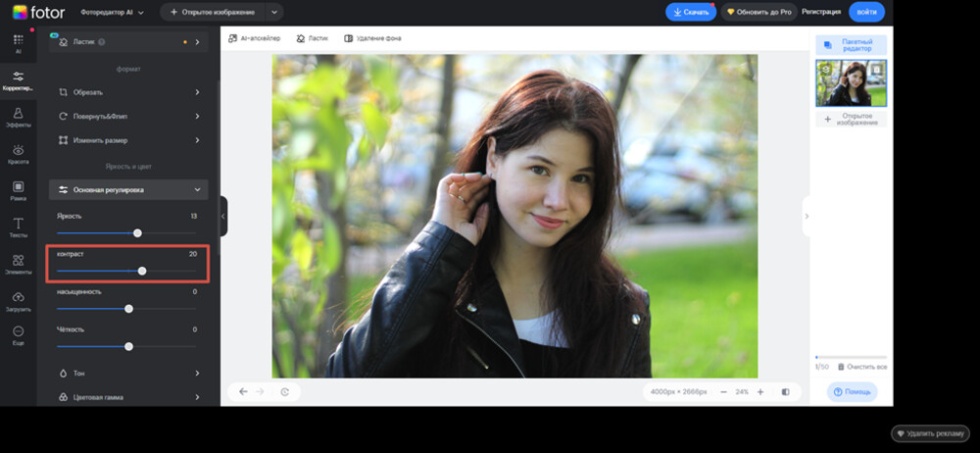The image size is (980, 453).
Task: Click the Регистрация link
Action: pos(821,12)
